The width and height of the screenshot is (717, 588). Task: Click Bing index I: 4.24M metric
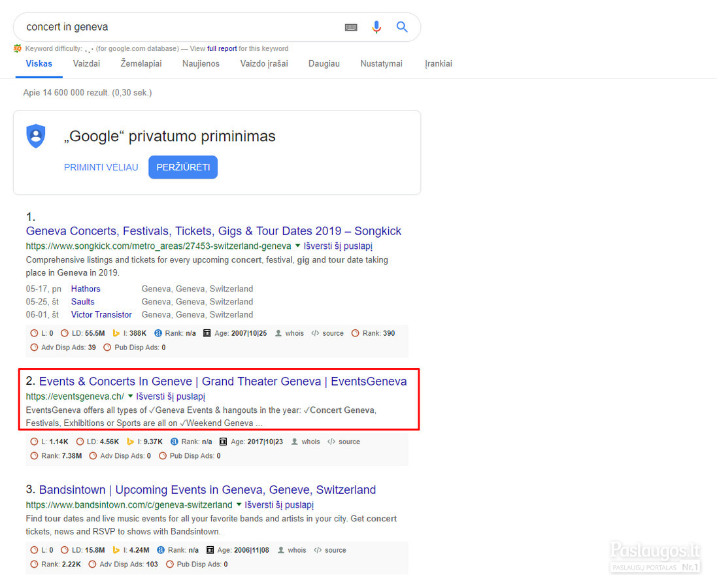click(x=131, y=550)
